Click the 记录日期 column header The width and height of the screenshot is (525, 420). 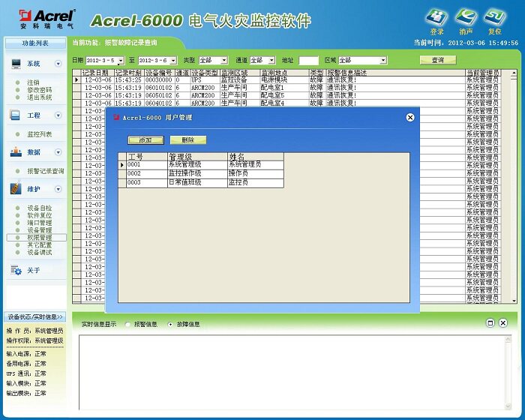click(x=97, y=73)
